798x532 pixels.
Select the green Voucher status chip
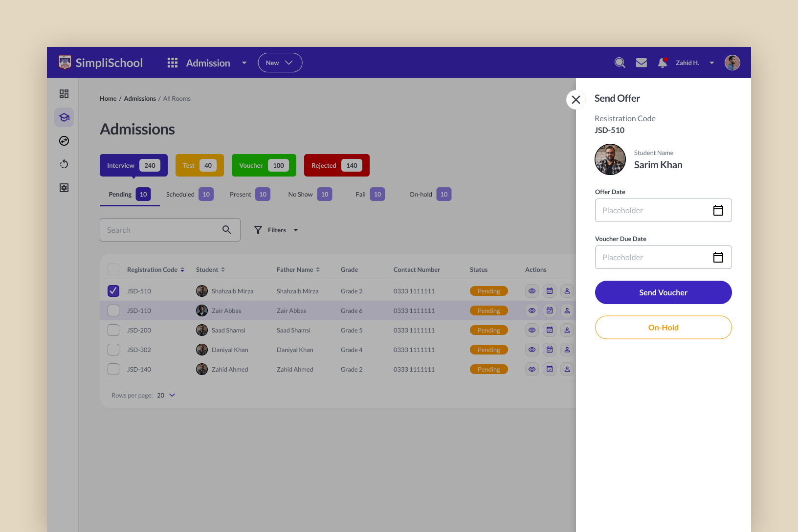click(264, 165)
